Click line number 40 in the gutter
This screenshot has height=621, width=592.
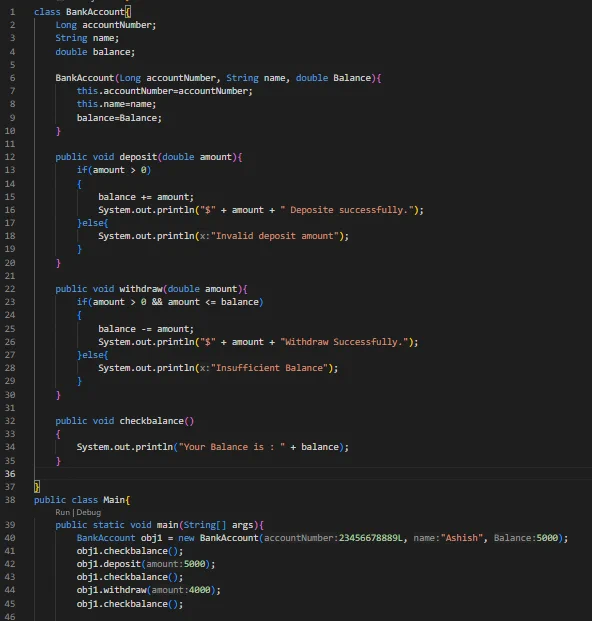[10, 538]
